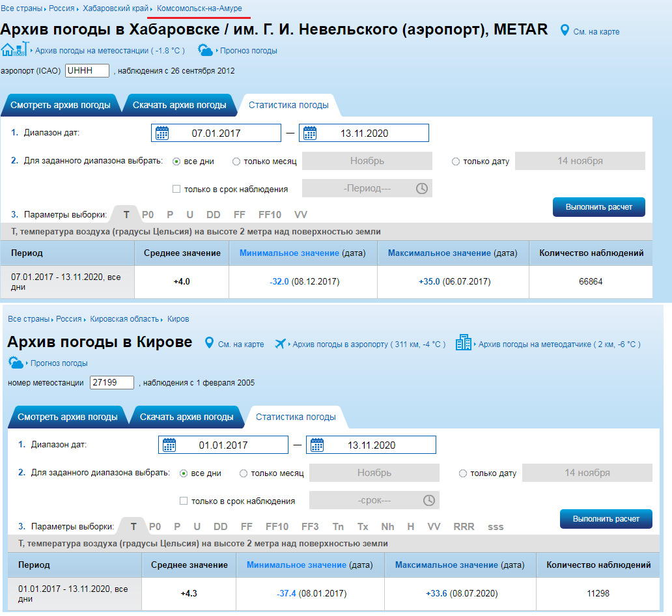Click end date field 13.11.2020 in Kirov panel
The height and width of the screenshot is (616, 672).
371,445
